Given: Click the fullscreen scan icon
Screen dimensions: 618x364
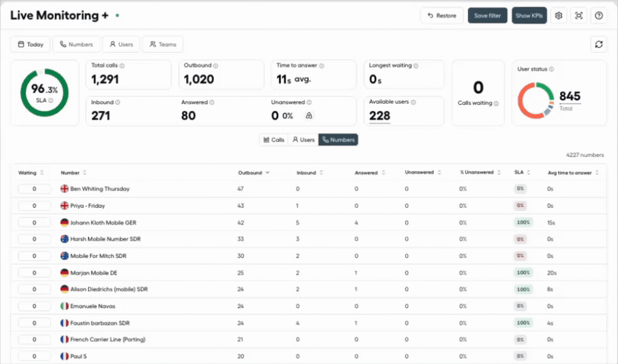Looking at the screenshot, I should tap(578, 16).
